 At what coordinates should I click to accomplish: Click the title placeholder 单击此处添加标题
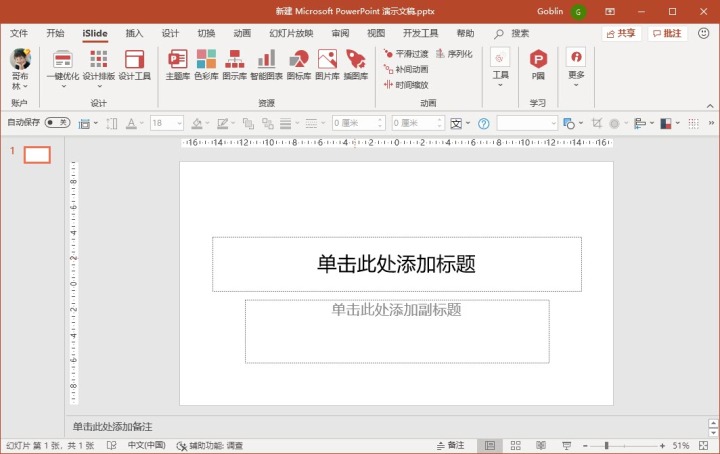397,264
